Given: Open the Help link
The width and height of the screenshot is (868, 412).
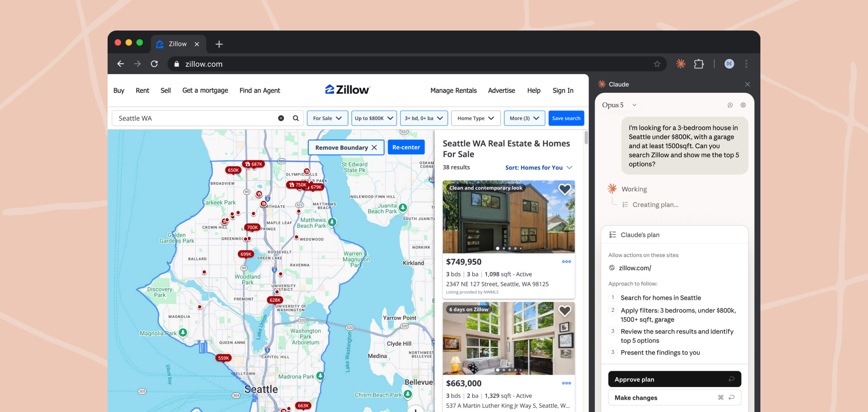Looking at the screenshot, I should (534, 90).
